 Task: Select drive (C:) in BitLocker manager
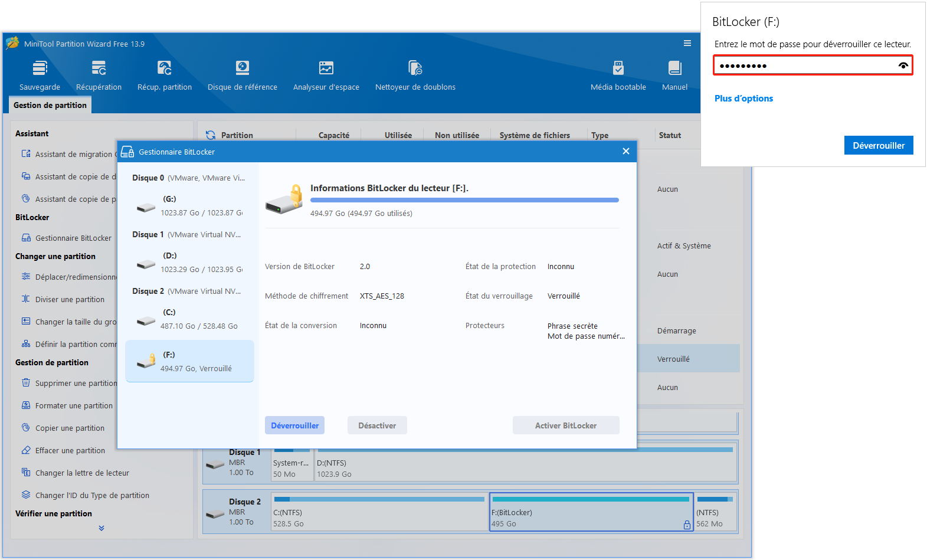click(189, 319)
